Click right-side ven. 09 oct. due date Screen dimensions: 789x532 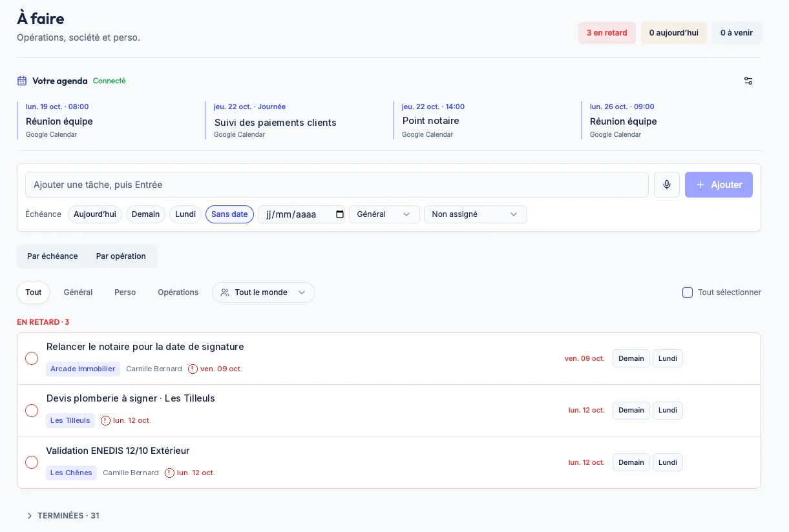pos(585,358)
